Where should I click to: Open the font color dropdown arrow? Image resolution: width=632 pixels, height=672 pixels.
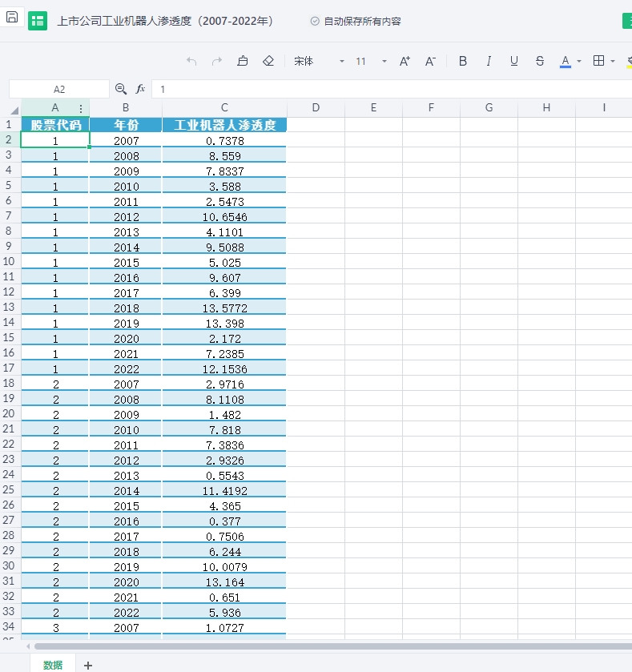point(578,62)
